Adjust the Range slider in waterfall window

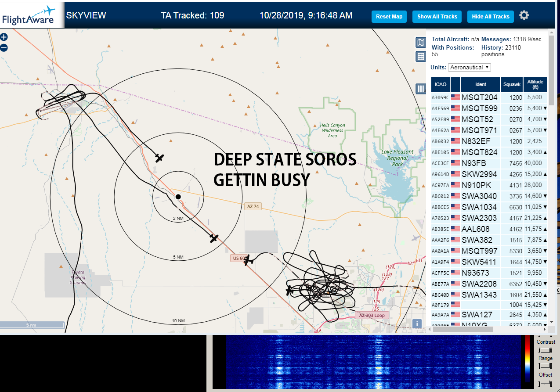click(x=545, y=366)
